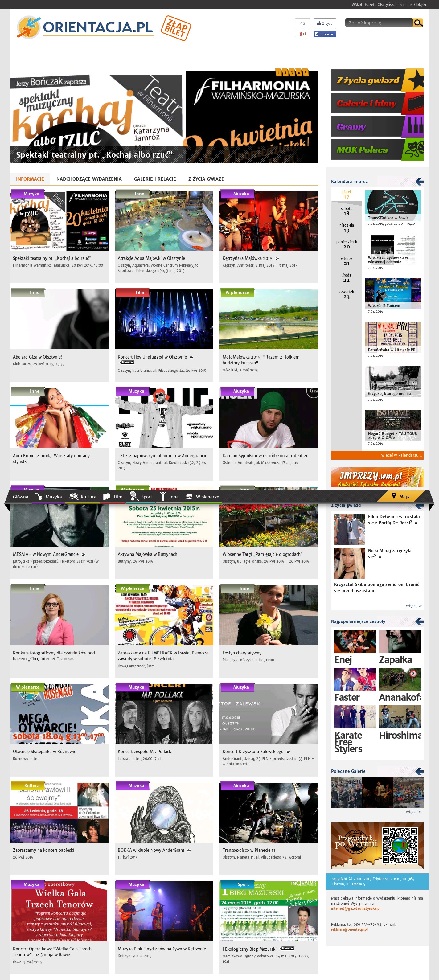This screenshot has width=439, height=980.
Task: Open Koncert Hey Unplugged w Olsztynie
Action: pyautogui.click(x=152, y=357)
